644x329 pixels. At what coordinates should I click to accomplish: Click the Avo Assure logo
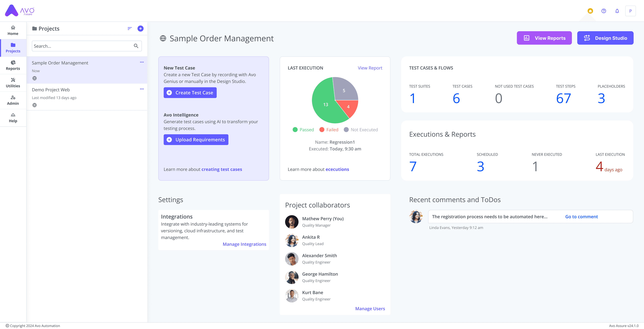point(19,11)
